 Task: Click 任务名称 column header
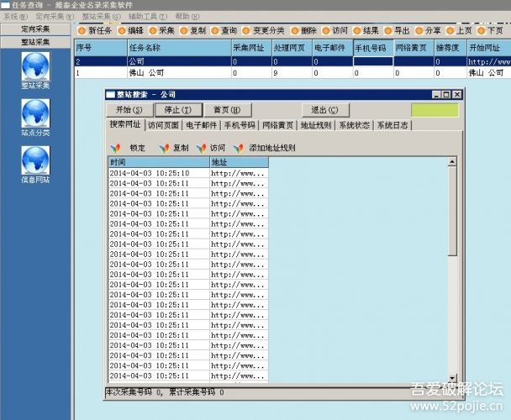[179, 48]
